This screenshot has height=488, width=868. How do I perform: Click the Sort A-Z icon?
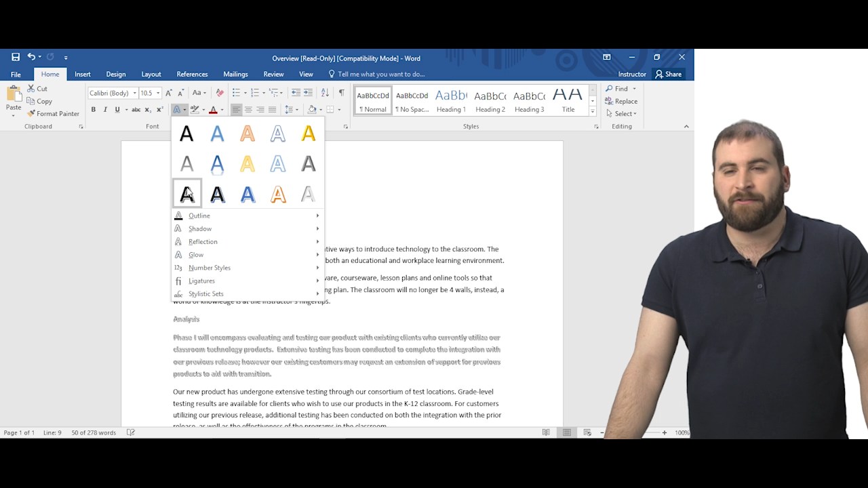pyautogui.click(x=325, y=93)
